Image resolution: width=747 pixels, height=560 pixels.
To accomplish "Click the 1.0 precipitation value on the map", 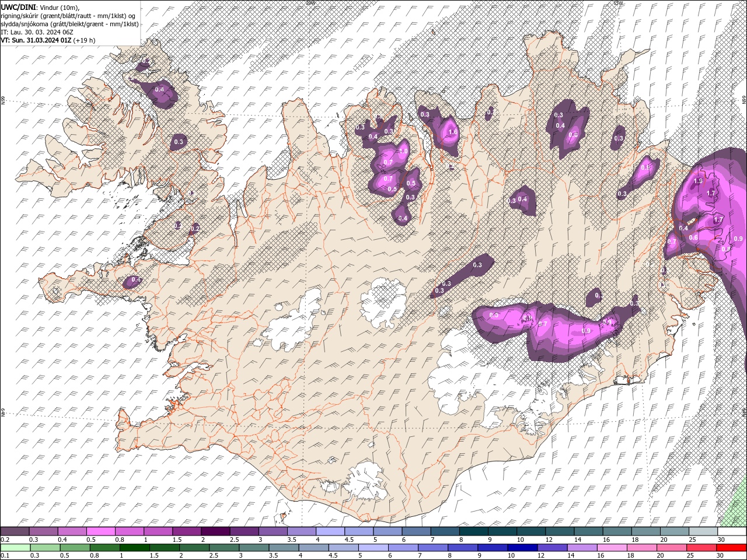I will click(x=403, y=151).
